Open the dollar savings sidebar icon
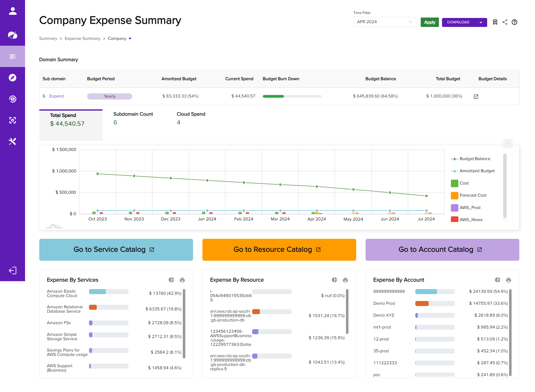 click(x=13, y=99)
